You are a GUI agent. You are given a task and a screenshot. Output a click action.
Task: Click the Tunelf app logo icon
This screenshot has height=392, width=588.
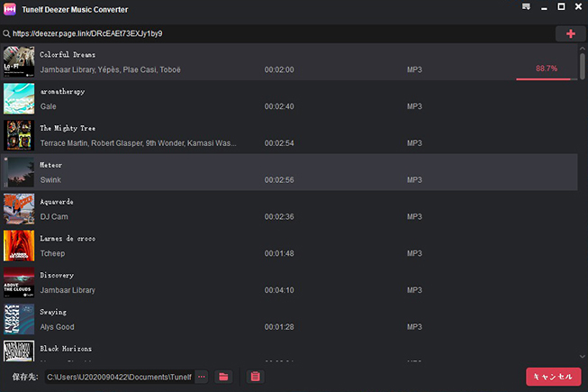click(10, 9)
